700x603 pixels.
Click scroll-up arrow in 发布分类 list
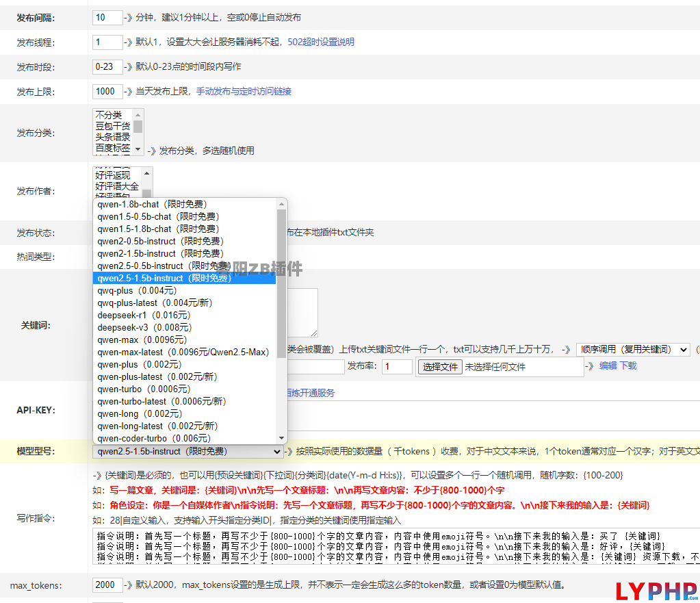138,114
